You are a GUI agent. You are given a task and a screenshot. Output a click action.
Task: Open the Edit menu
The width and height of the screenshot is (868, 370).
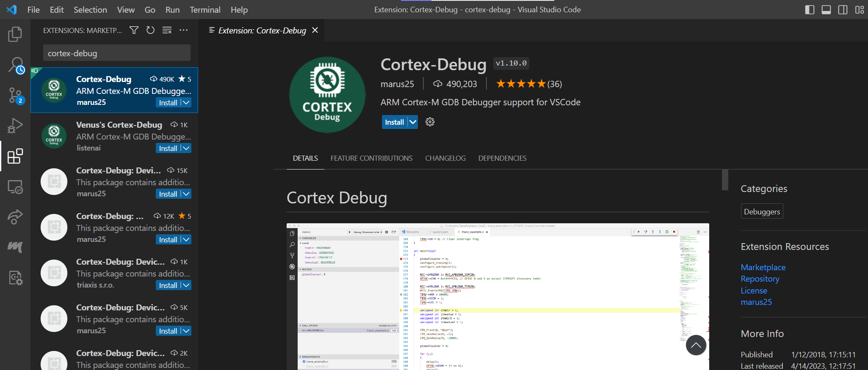[57, 10]
